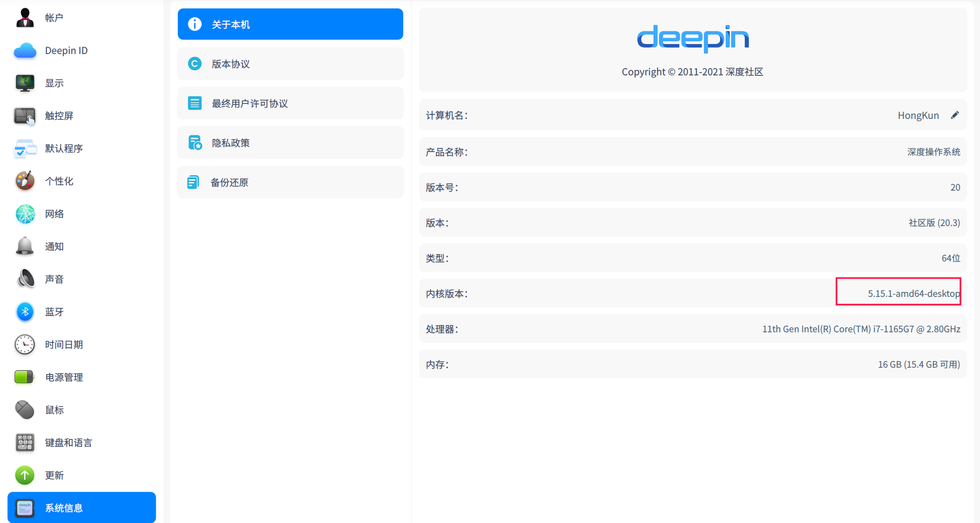Open Keyboard and Language settings
This screenshot has height=523, width=980.
pyautogui.click(x=68, y=443)
